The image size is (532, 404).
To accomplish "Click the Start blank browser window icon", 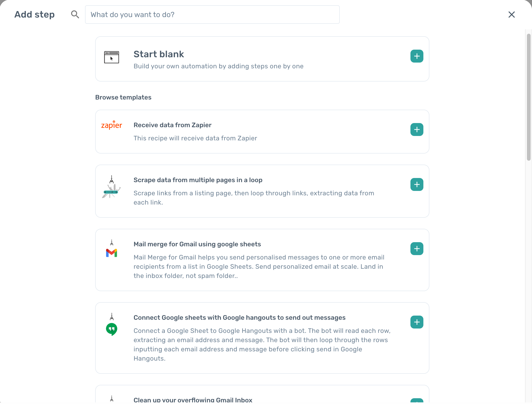I will (x=111, y=57).
